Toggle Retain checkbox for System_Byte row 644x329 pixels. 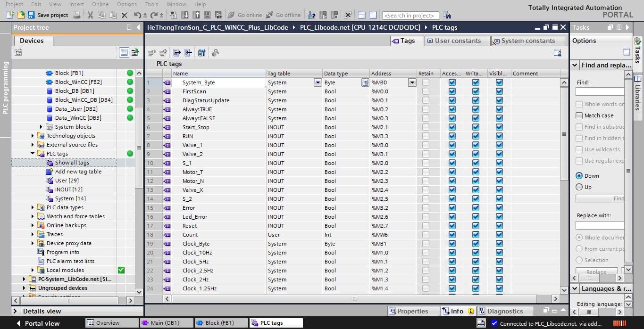click(426, 82)
